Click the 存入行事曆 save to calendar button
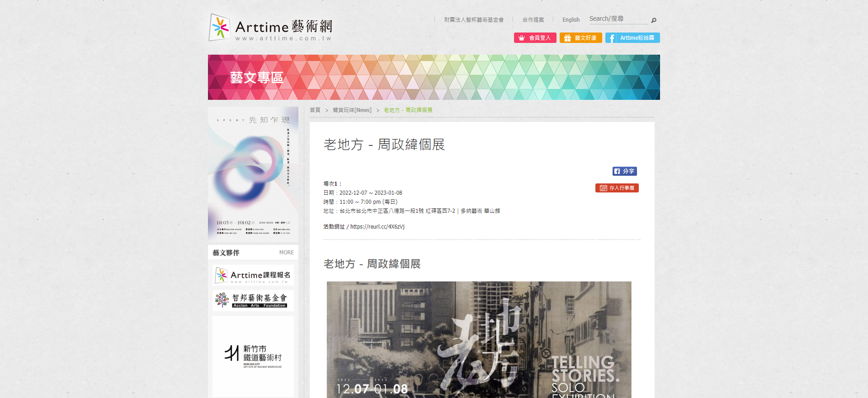This screenshot has height=398, width=868. (617, 188)
